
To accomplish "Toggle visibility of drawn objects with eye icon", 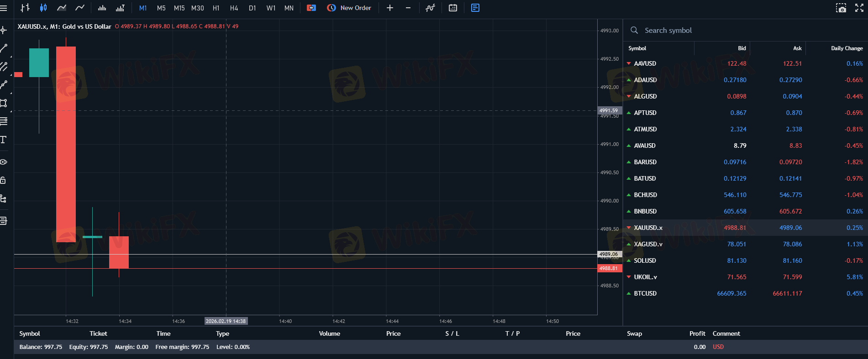I will [x=4, y=162].
